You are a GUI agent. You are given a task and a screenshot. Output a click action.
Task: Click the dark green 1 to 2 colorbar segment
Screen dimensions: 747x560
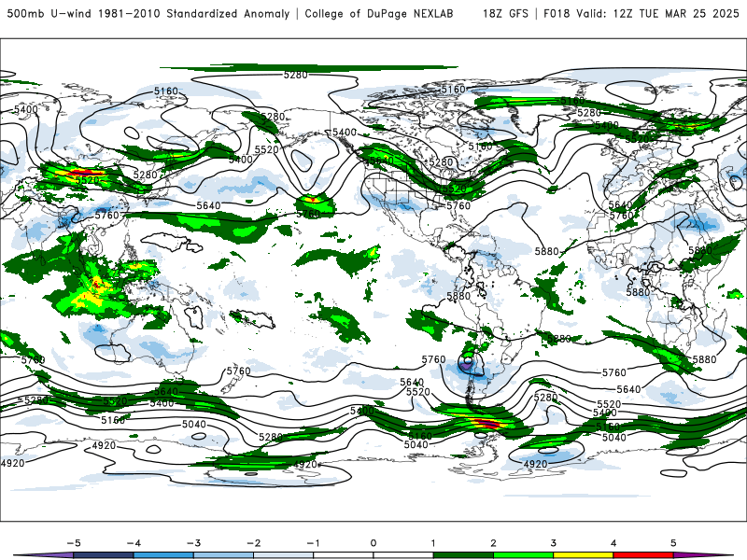point(463,556)
